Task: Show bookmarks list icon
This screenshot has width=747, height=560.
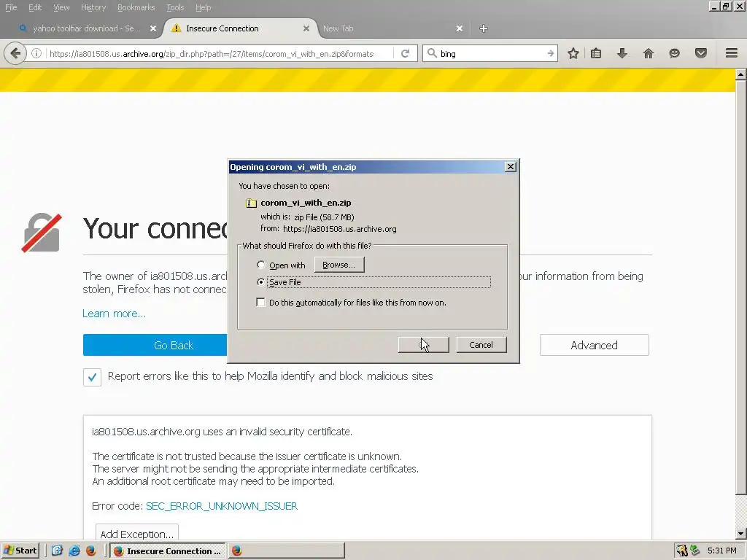Action: coord(596,53)
